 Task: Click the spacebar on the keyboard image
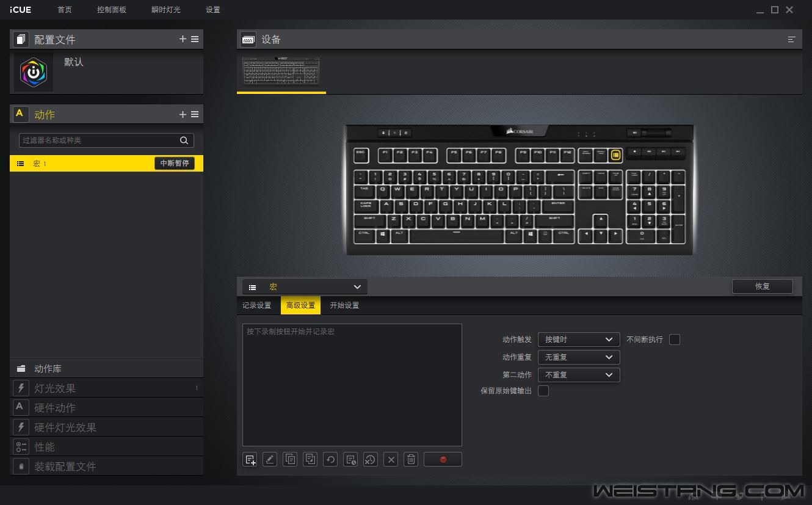(456, 236)
